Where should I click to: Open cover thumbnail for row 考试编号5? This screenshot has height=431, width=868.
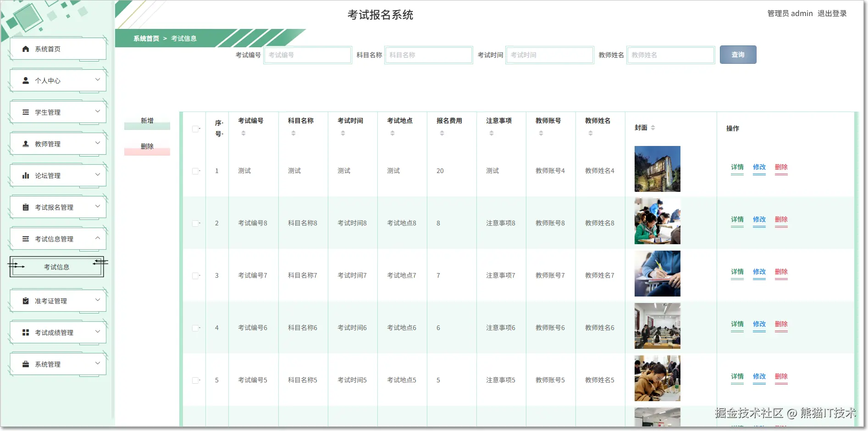(x=658, y=378)
